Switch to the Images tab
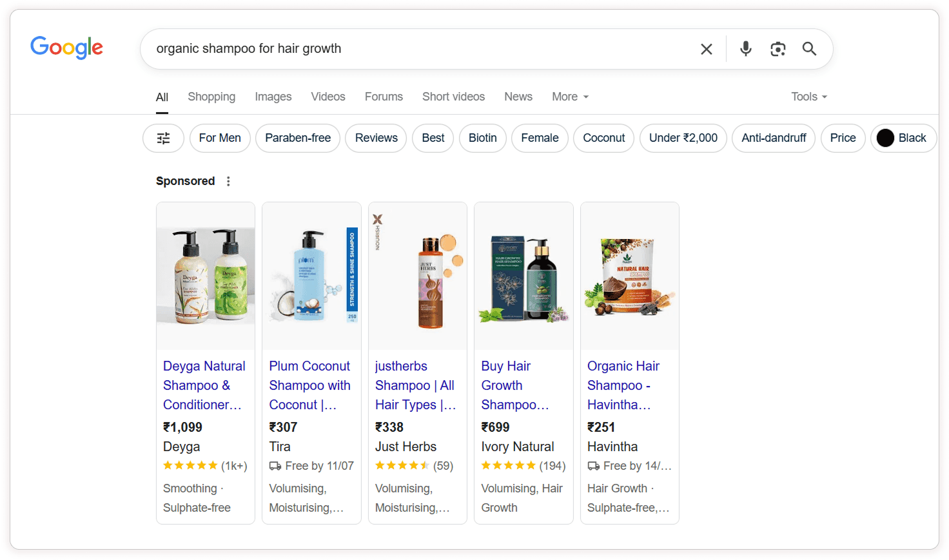The image size is (949, 560). (x=273, y=97)
